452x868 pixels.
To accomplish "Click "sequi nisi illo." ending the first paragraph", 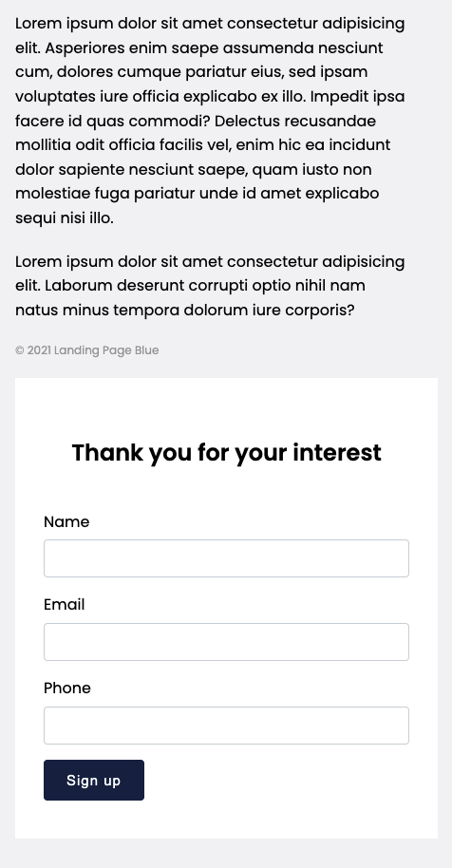I will coord(65,218).
